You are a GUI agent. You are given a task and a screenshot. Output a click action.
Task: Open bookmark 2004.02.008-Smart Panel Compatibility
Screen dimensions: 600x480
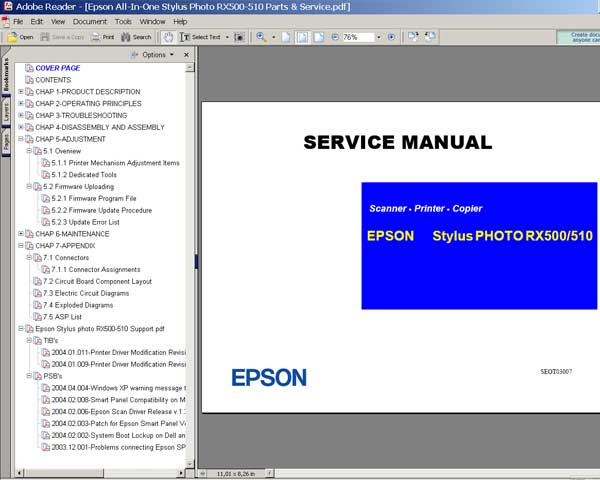119,400
